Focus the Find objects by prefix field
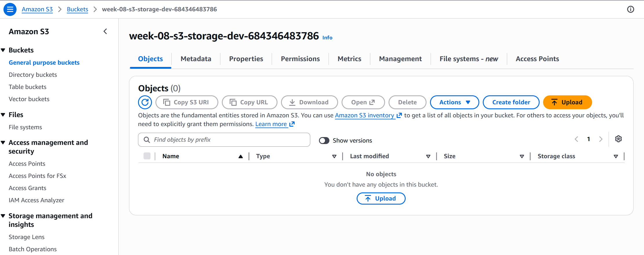Viewport: 644px width, 255px height. [224, 140]
